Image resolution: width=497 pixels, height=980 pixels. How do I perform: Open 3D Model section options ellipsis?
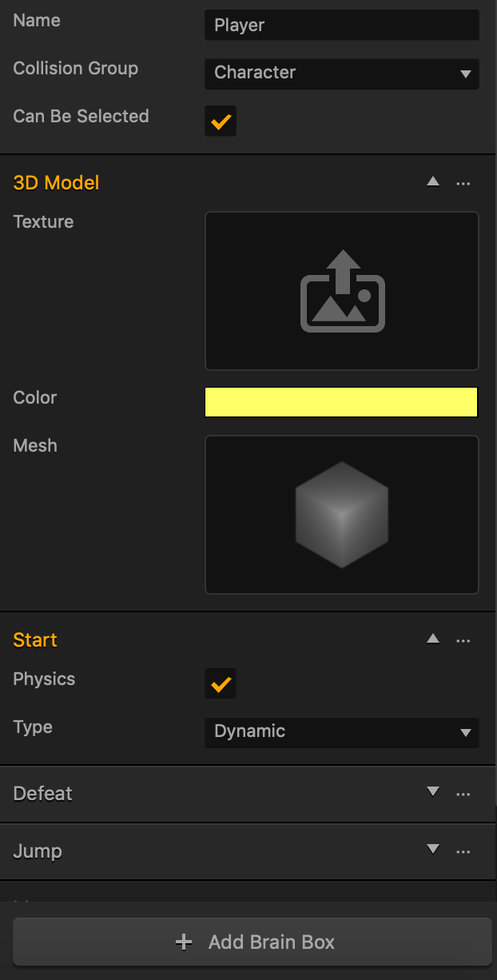pyautogui.click(x=463, y=183)
